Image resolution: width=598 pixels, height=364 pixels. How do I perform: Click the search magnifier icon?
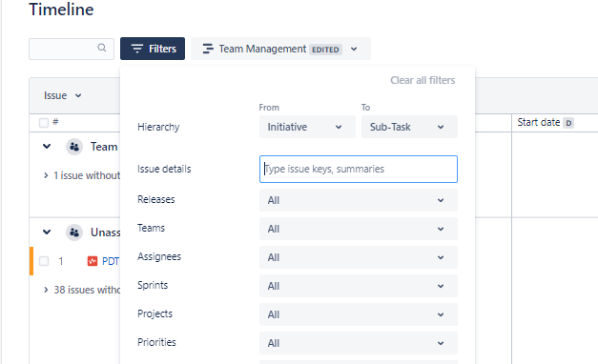[101, 48]
